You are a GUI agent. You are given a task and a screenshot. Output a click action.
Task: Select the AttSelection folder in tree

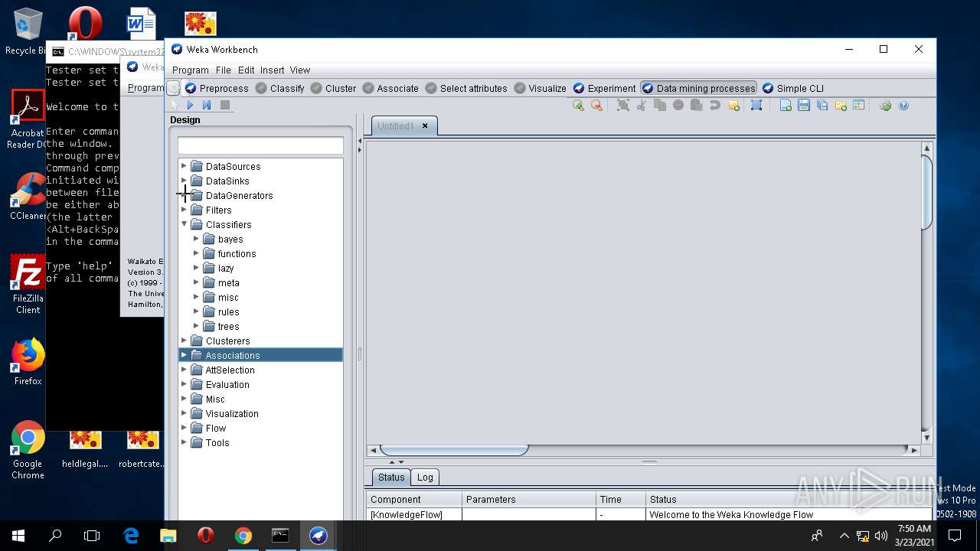pyautogui.click(x=230, y=370)
